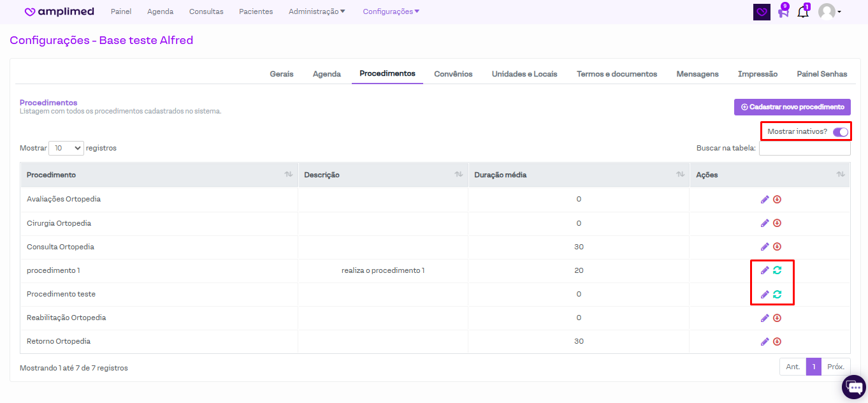The width and height of the screenshot is (868, 403).
Task: Click the notification bell icon
Action: coord(803,12)
